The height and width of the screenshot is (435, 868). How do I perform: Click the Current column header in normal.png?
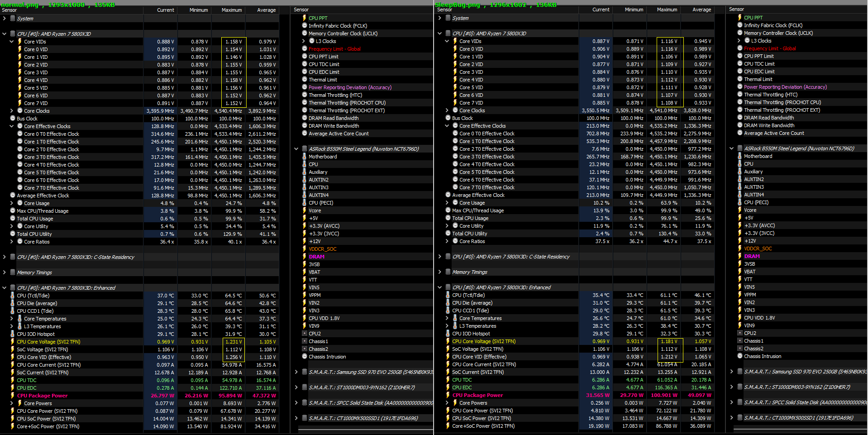click(x=166, y=10)
